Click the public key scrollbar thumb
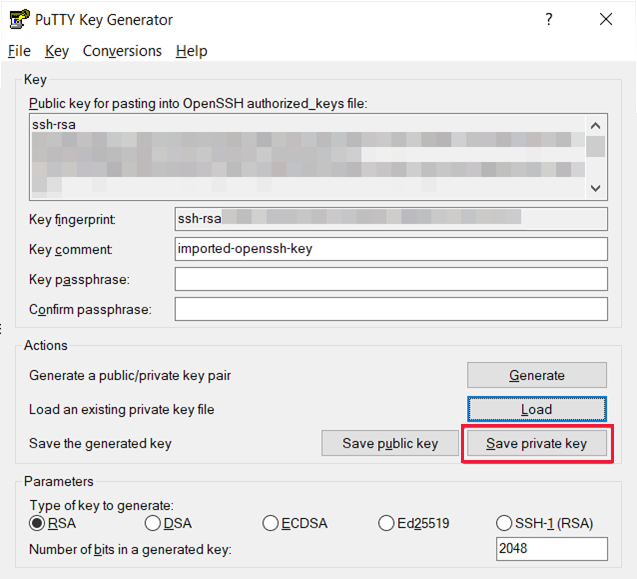 click(596, 147)
